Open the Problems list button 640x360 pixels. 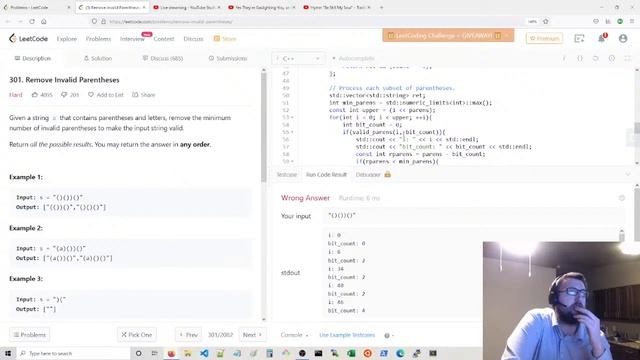[x=29, y=335]
